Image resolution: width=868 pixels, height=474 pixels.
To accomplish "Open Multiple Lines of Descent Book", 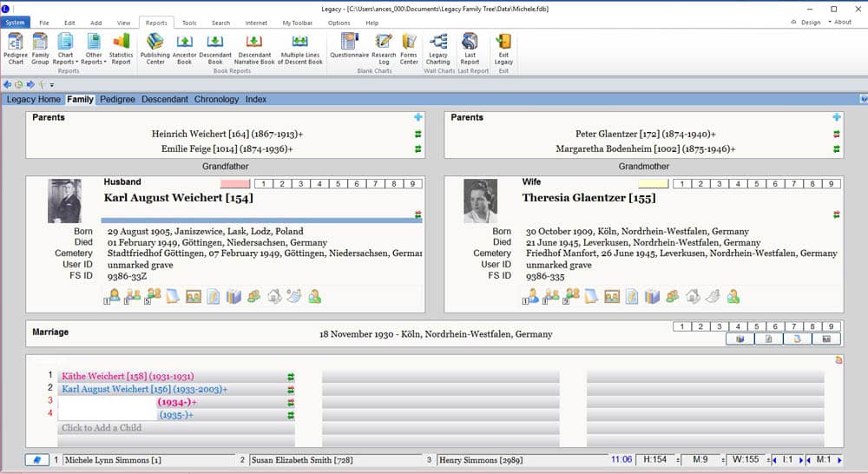I will 299,49.
